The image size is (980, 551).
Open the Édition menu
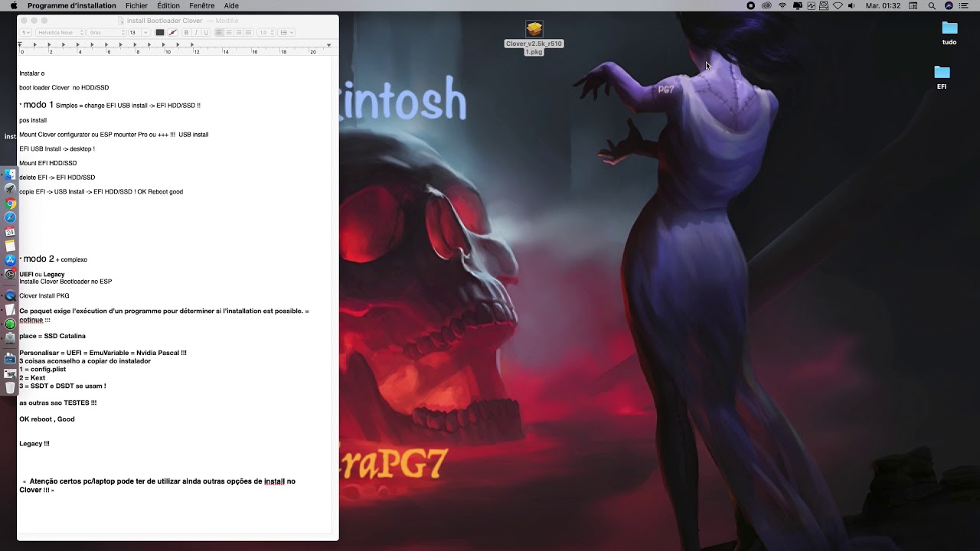pyautogui.click(x=168, y=5)
